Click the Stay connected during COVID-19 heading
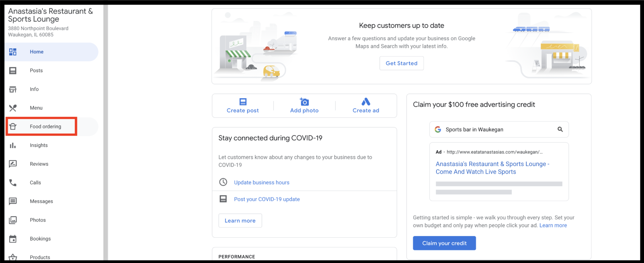 tap(270, 138)
